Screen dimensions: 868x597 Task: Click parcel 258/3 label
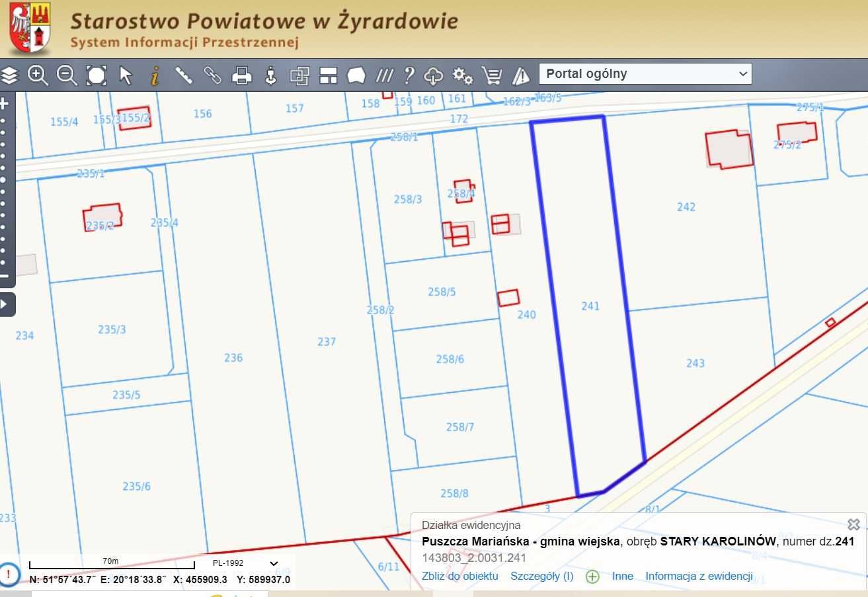(408, 199)
